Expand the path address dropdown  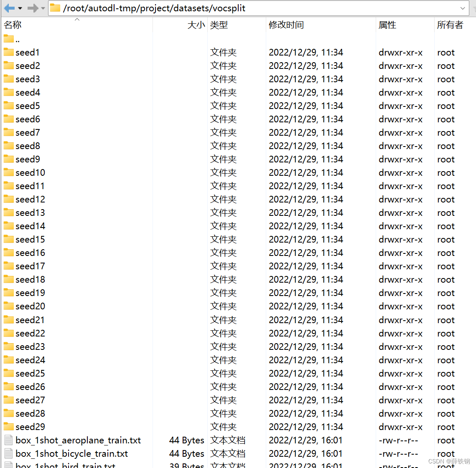(x=463, y=8)
